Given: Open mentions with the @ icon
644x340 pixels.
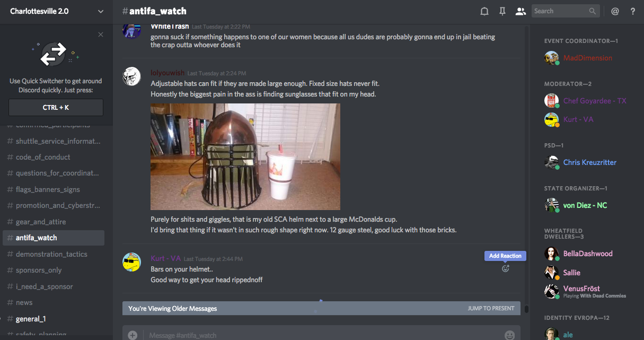Looking at the screenshot, I should click(x=615, y=11).
